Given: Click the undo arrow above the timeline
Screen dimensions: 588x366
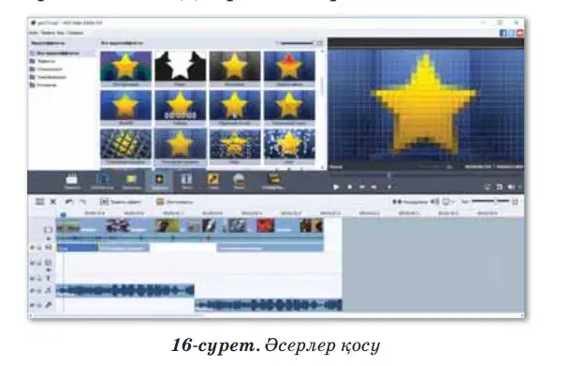Looking at the screenshot, I should pyautogui.click(x=69, y=202).
